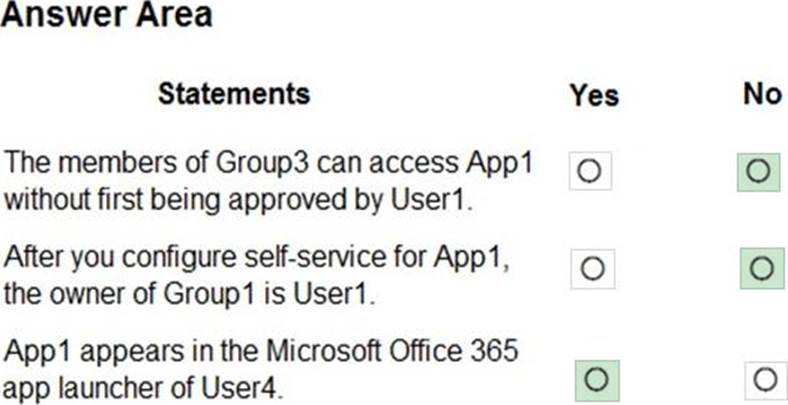Mark Yes for the User4 app launcher statement

(x=597, y=379)
